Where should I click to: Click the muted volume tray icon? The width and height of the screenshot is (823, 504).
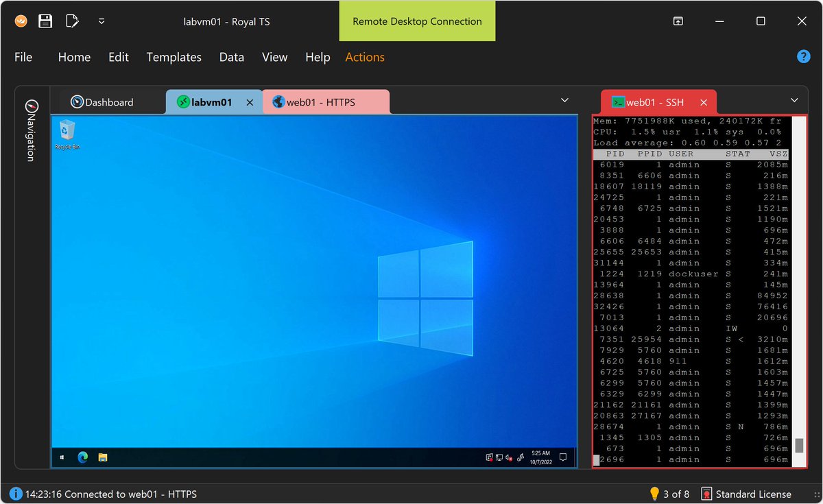click(510, 457)
